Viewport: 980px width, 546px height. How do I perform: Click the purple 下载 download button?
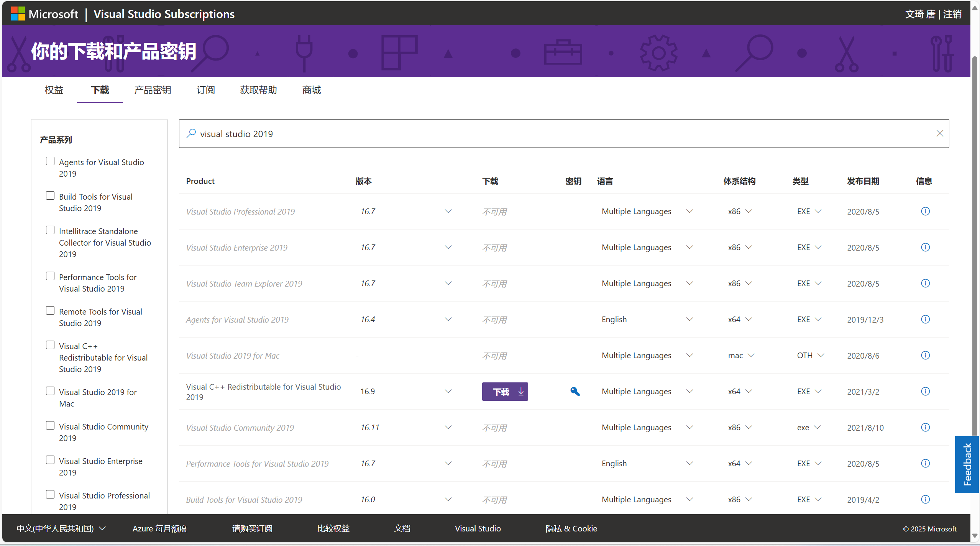504,392
